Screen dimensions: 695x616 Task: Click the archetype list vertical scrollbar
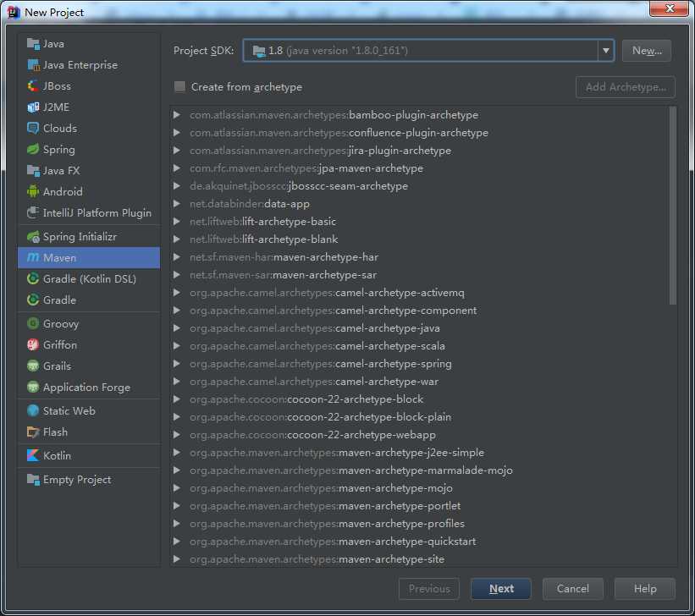coord(673,206)
